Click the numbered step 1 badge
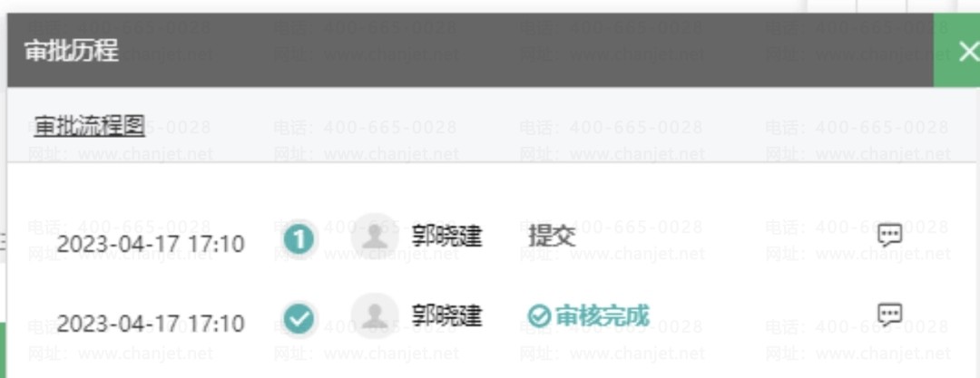980x378 pixels. point(299,238)
